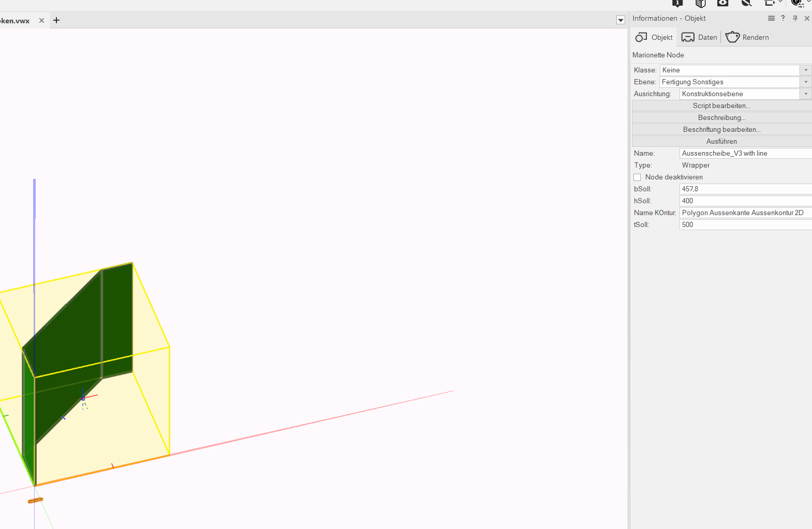
Task: Expand the Klasse dropdown
Action: (x=806, y=70)
